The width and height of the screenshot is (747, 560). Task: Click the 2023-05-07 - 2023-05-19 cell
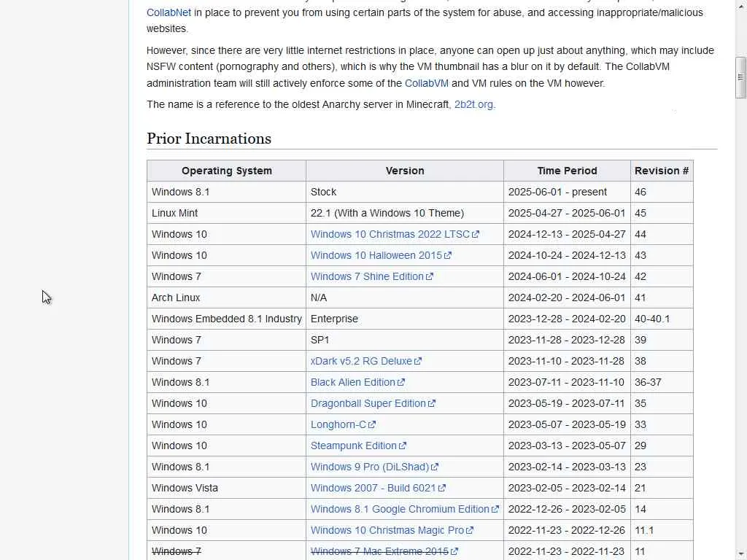[x=567, y=425]
